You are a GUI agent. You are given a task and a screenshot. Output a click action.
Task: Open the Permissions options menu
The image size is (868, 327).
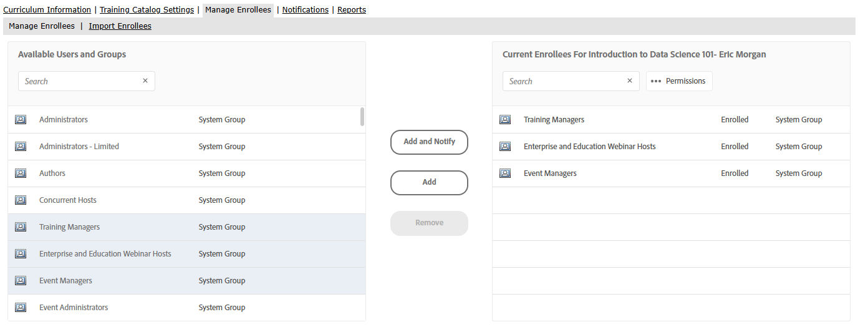679,81
